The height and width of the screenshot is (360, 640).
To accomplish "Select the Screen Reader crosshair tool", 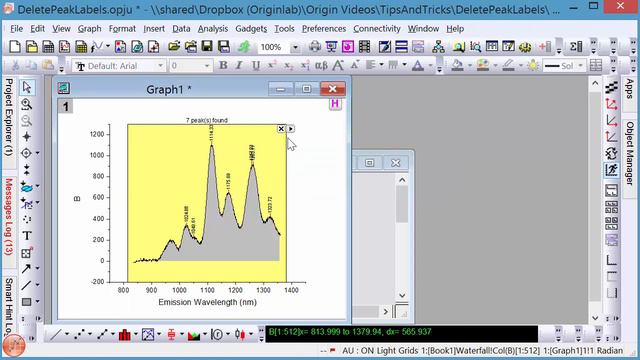I will point(27,137).
